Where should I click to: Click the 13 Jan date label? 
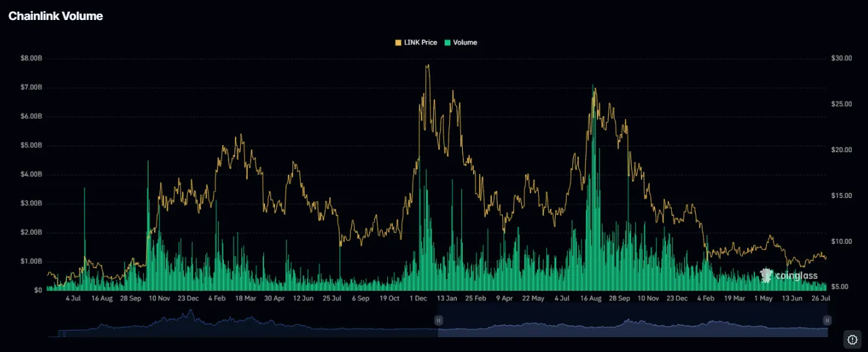[x=447, y=299]
